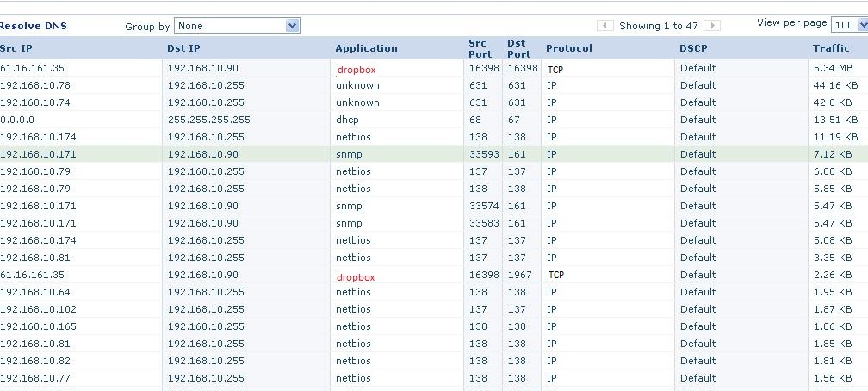Click the Dst Port column header
868x391 pixels.
click(518, 48)
